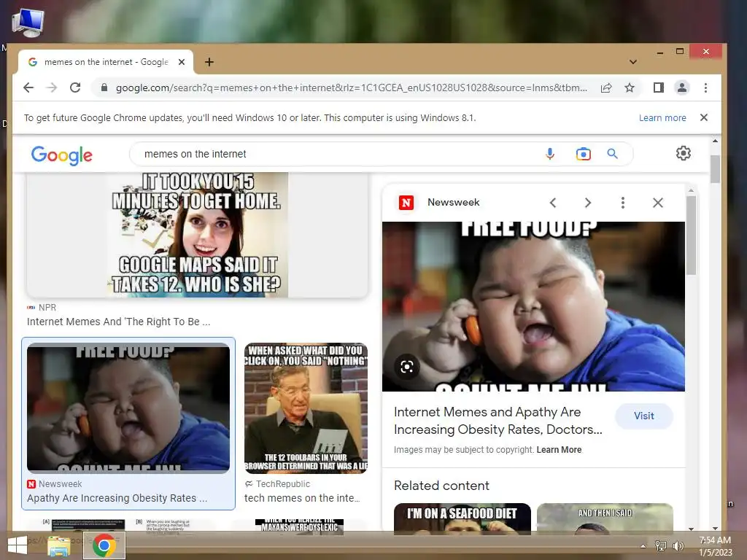Select TechRepublic toolbars meme thumbnail

coord(306,408)
